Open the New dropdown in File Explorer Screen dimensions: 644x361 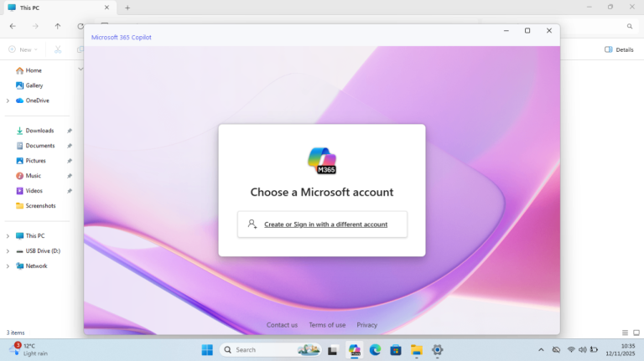coord(23,49)
